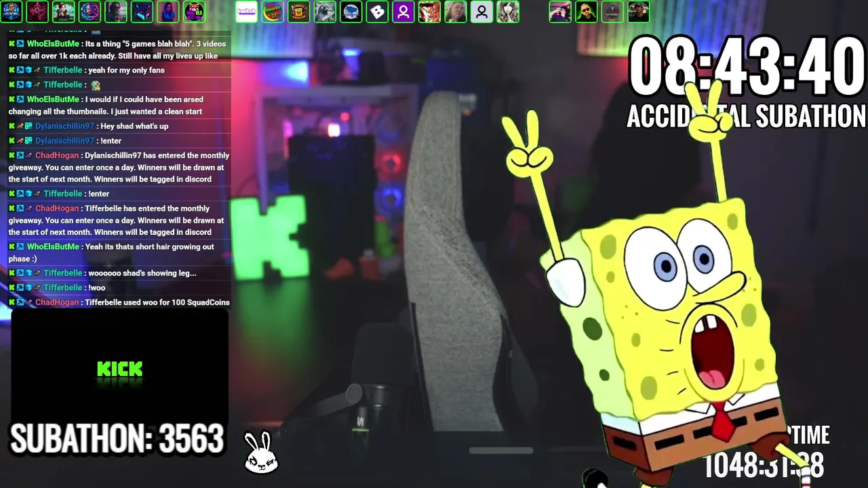Click 'Tifferbelle has entered the monthly' text
Image resolution: width=868 pixels, height=488 pixels.
click(x=147, y=209)
